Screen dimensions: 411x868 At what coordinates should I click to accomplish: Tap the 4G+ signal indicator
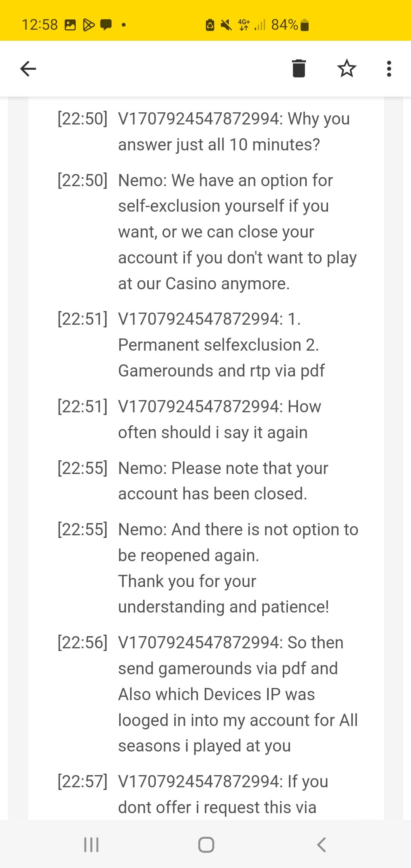click(244, 25)
